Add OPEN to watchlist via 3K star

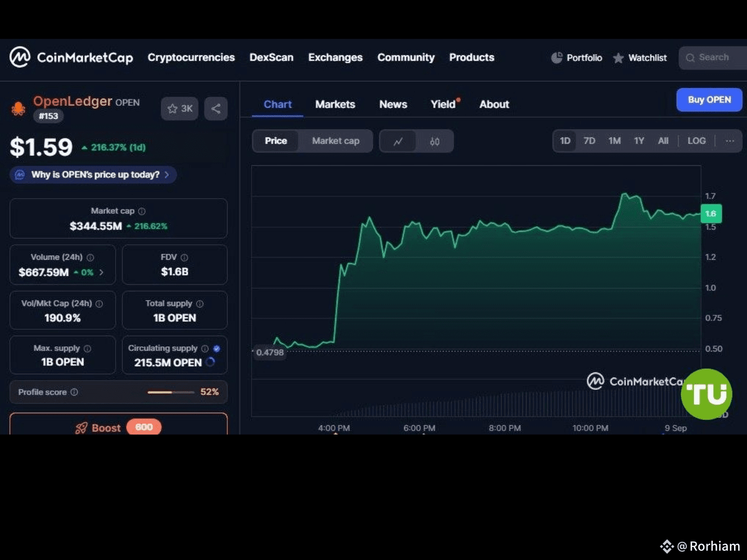pos(179,108)
